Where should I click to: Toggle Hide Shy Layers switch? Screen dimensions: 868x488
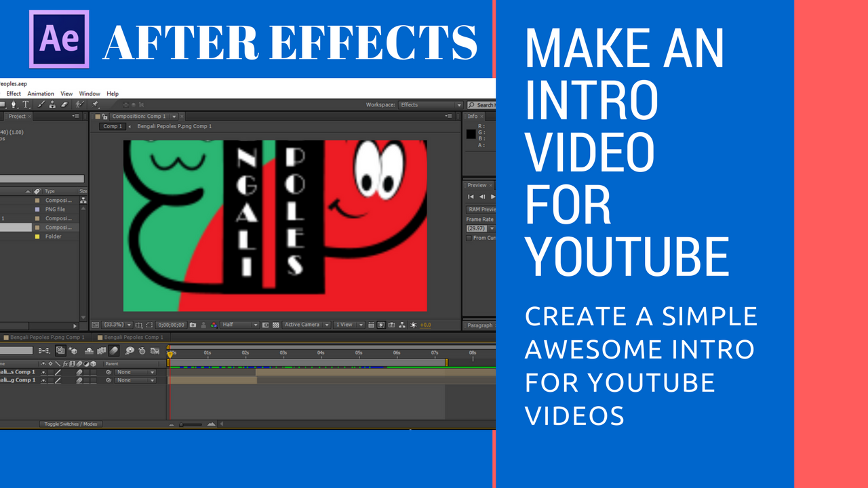point(89,350)
